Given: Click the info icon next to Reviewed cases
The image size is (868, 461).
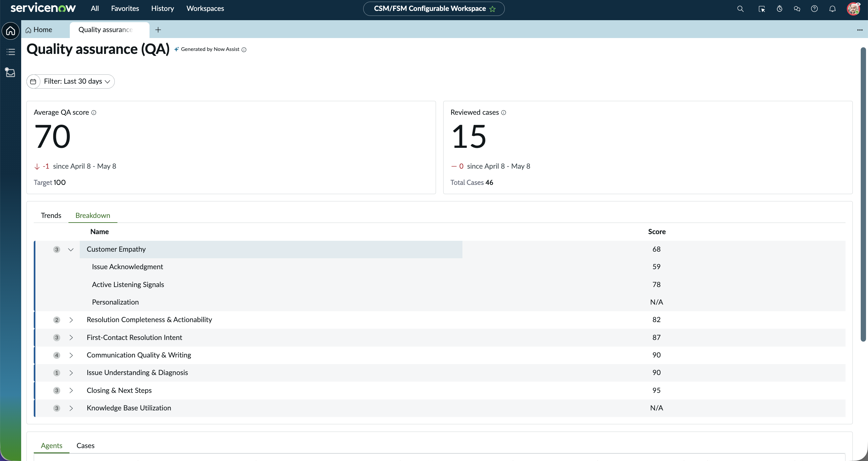Looking at the screenshot, I should pyautogui.click(x=503, y=112).
